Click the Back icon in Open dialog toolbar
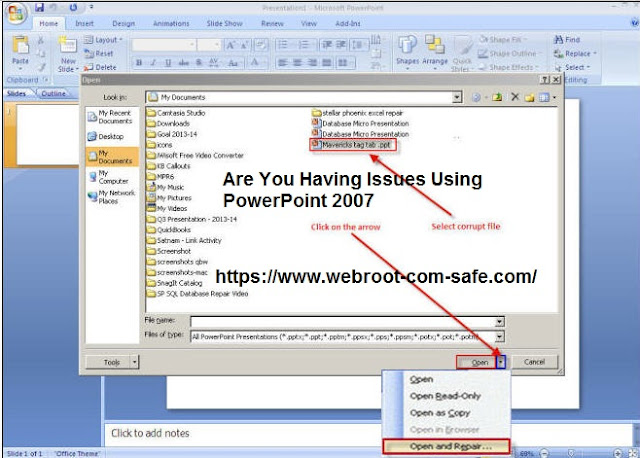 pos(476,97)
